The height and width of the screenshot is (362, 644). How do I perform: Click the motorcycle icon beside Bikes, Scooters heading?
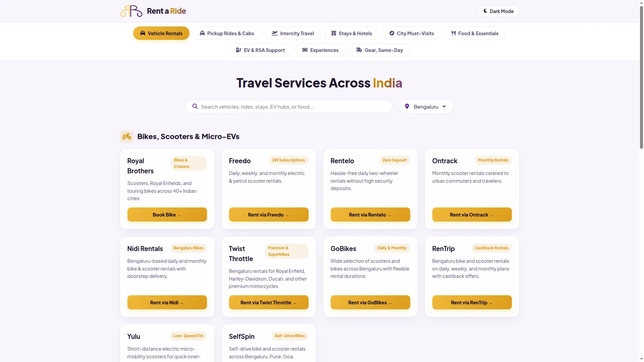pyautogui.click(x=127, y=136)
